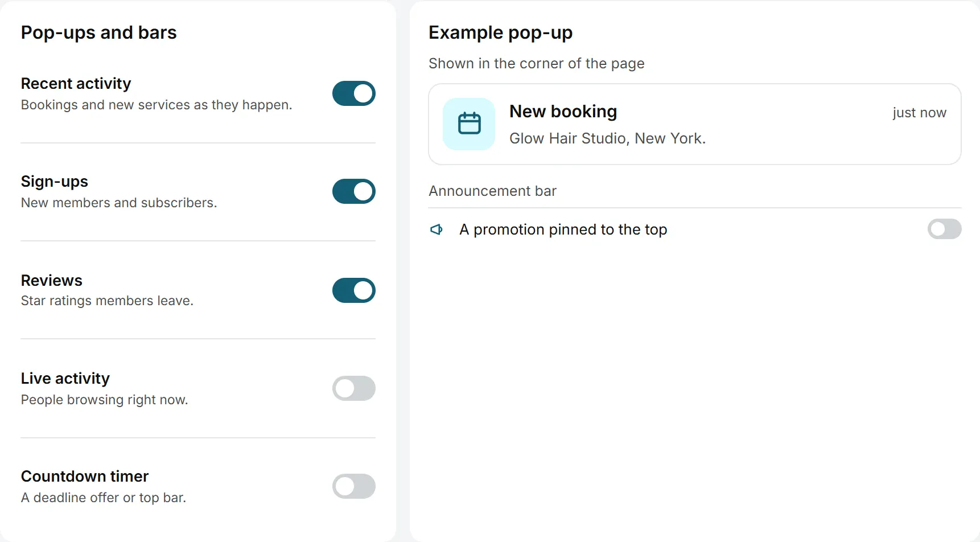Click the 'Example pop-up' heading

(501, 33)
